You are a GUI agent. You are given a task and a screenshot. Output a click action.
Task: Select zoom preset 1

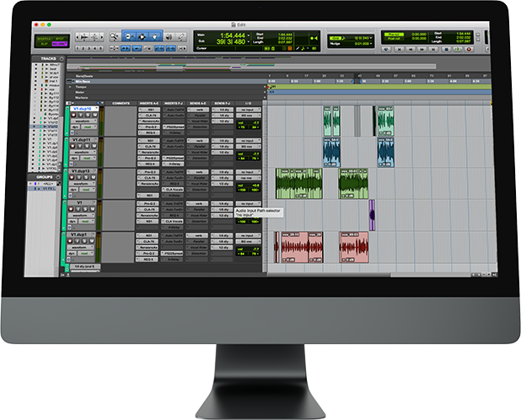point(78,49)
